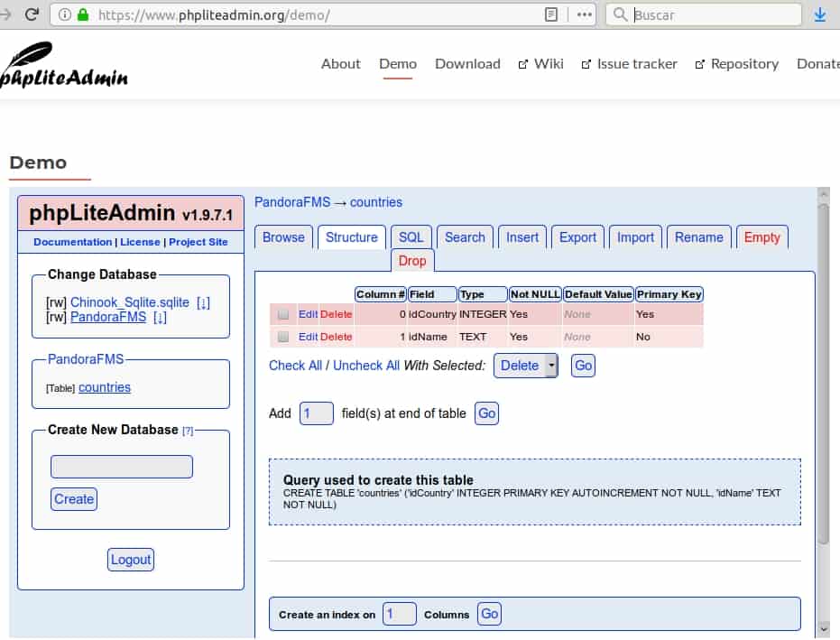
Task: Click the demo frame vertical scrollbar
Action: 824,376
